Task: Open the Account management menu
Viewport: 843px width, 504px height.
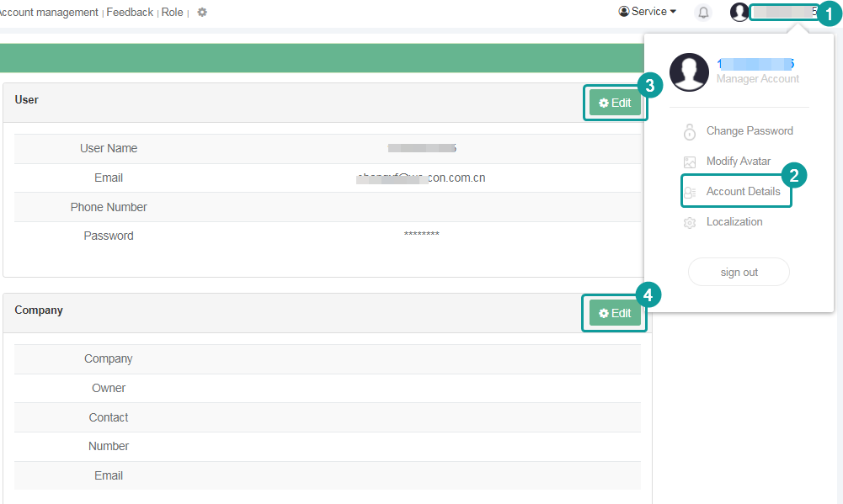Action: tap(46, 12)
